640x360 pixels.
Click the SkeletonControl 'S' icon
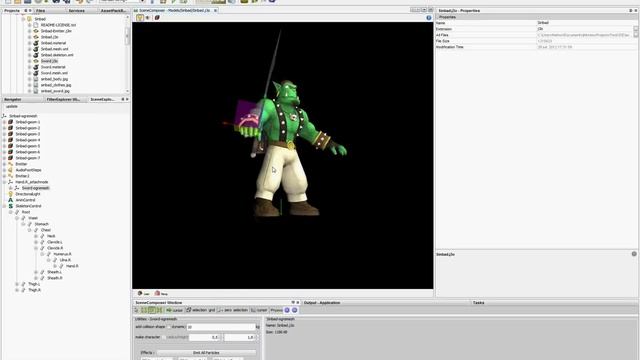[11, 206]
